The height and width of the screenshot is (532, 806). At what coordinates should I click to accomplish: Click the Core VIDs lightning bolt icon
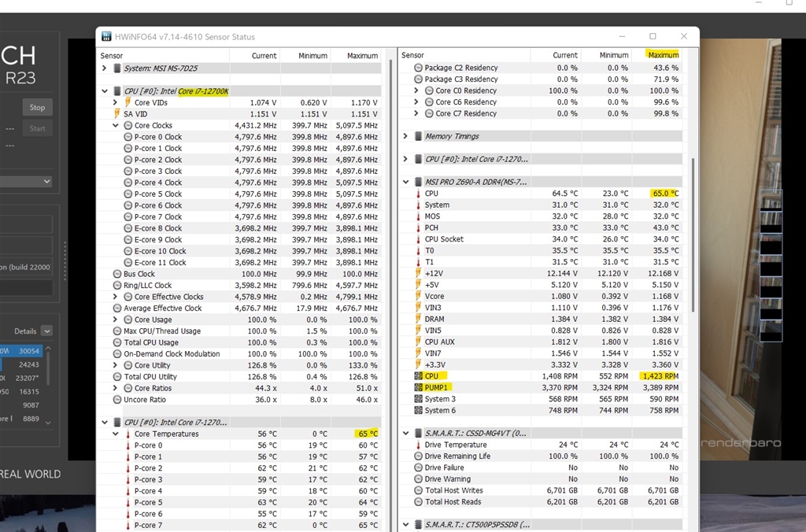[128, 102]
